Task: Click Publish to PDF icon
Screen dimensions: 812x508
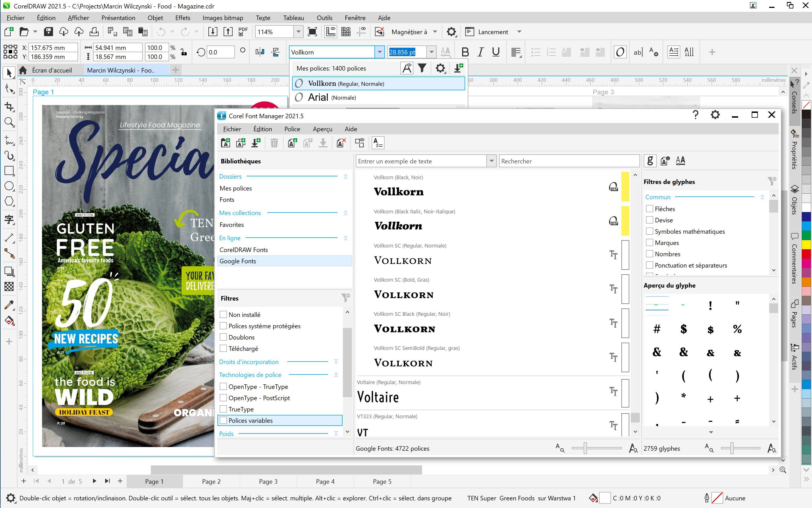Action: pyautogui.click(x=243, y=32)
